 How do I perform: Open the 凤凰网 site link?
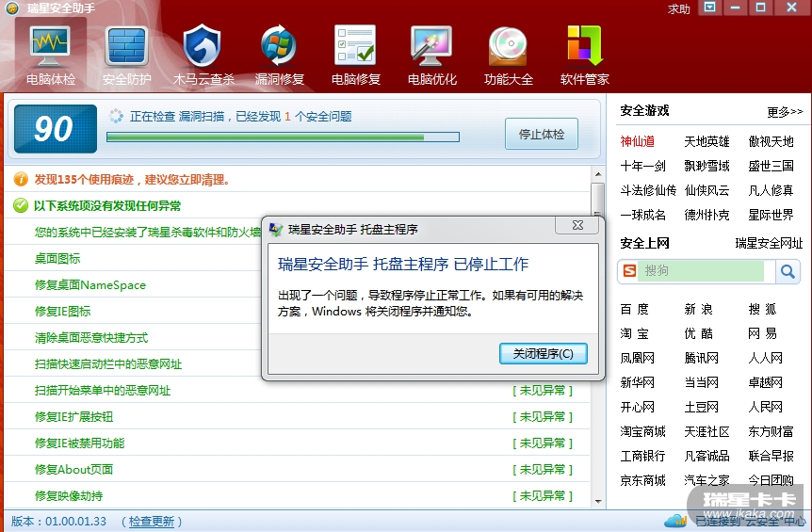pos(637,358)
